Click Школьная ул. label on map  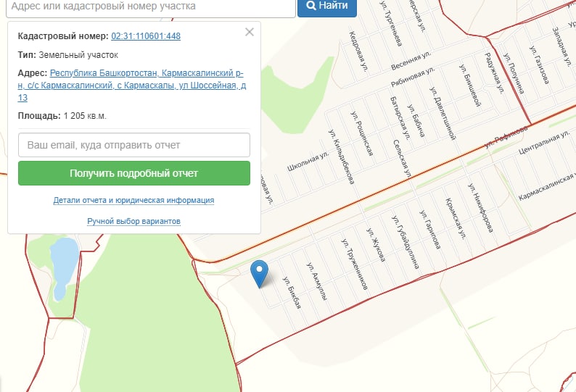308,161
